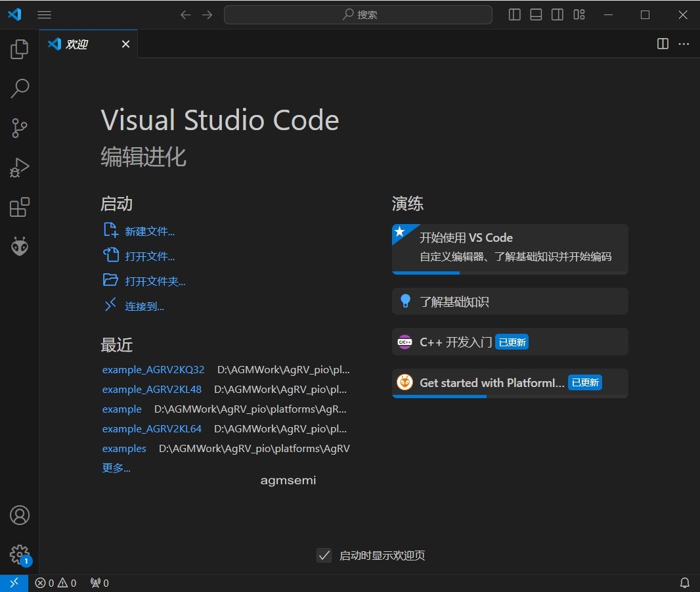Open editor More Actions ellipsis
700x592 pixels.
click(x=684, y=44)
